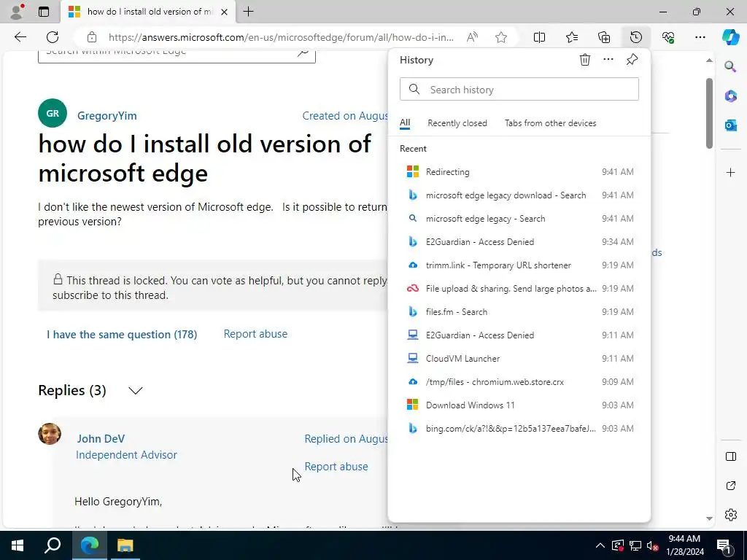Image resolution: width=747 pixels, height=560 pixels.
Task: Open the Windows Start menu
Action: point(18,545)
